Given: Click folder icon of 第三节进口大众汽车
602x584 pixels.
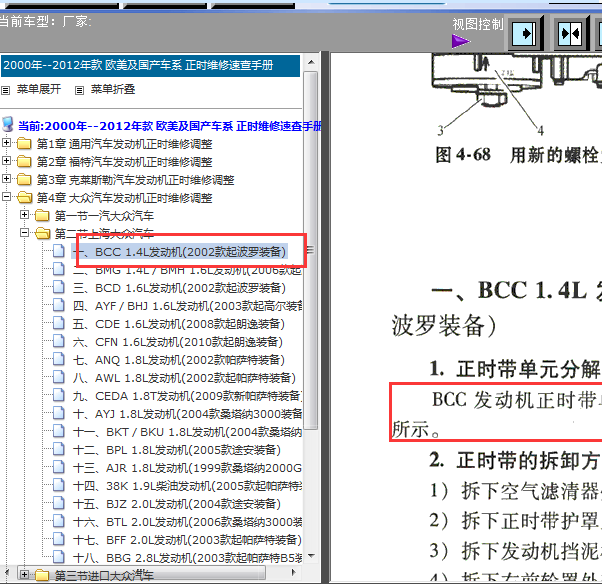Looking at the screenshot, I should pos(42,575).
